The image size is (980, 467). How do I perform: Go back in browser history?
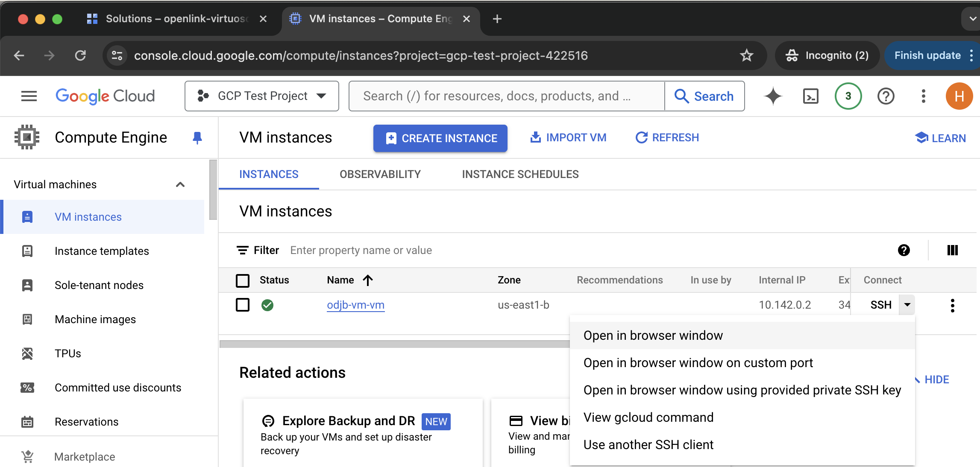[x=19, y=55]
